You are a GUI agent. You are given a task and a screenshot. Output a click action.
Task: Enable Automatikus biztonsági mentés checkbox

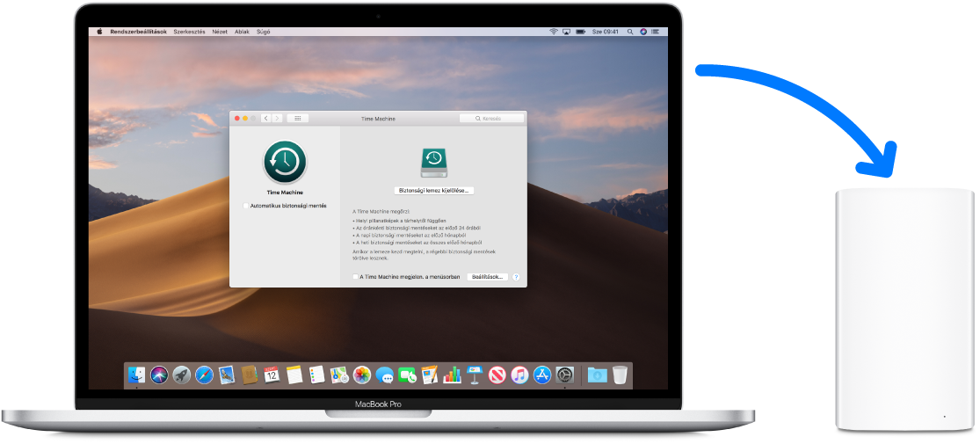tap(245, 206)
